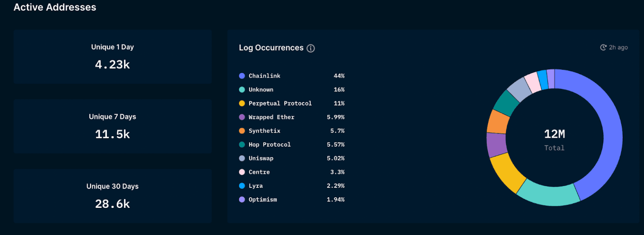This screenshot has height=235, width=644.
Task: Click the purple Wrapped Ether legend dot
Action: pyautogui.click(x=242, y=117)
